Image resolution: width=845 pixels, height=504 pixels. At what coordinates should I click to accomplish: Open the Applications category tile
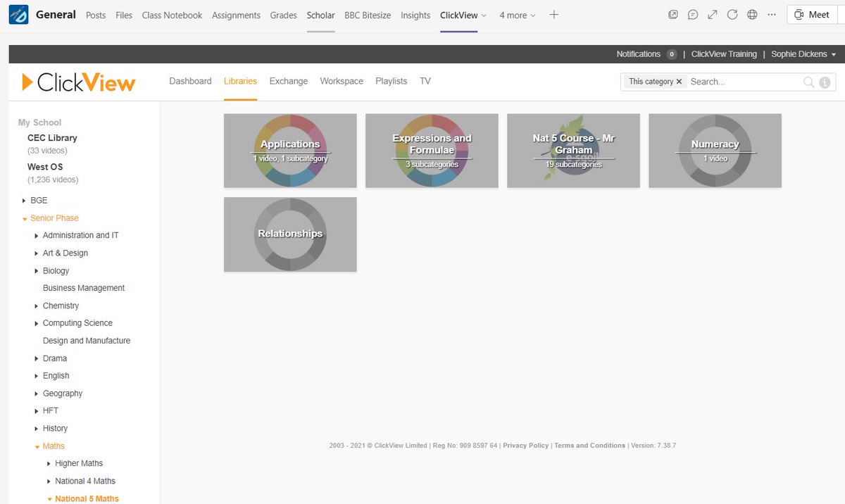tap(290, 151)
